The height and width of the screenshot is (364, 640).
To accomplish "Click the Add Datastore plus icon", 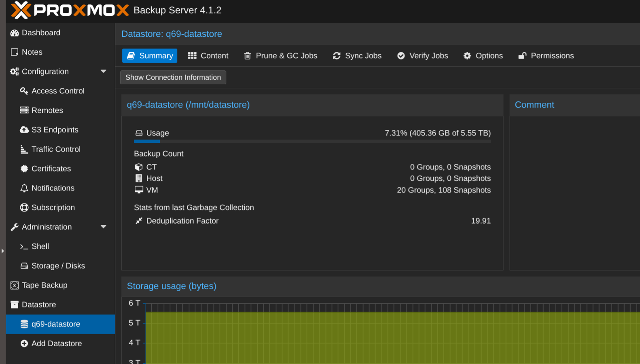I will coord(24,343).
